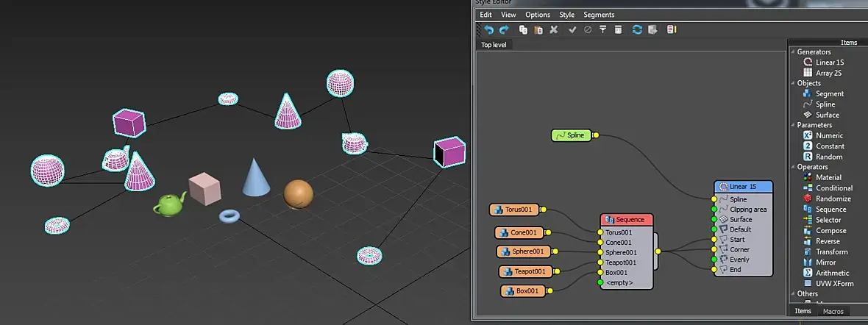Viewport: 868px width, 325px height.
Task: Click the red Sequence node header
Action: pos(627,220)
